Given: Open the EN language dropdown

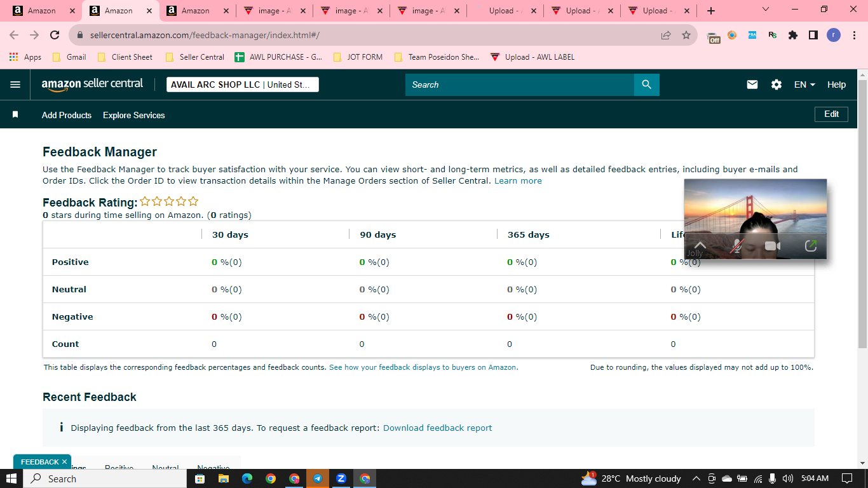Looking at the screenshot, I should 804,85.
